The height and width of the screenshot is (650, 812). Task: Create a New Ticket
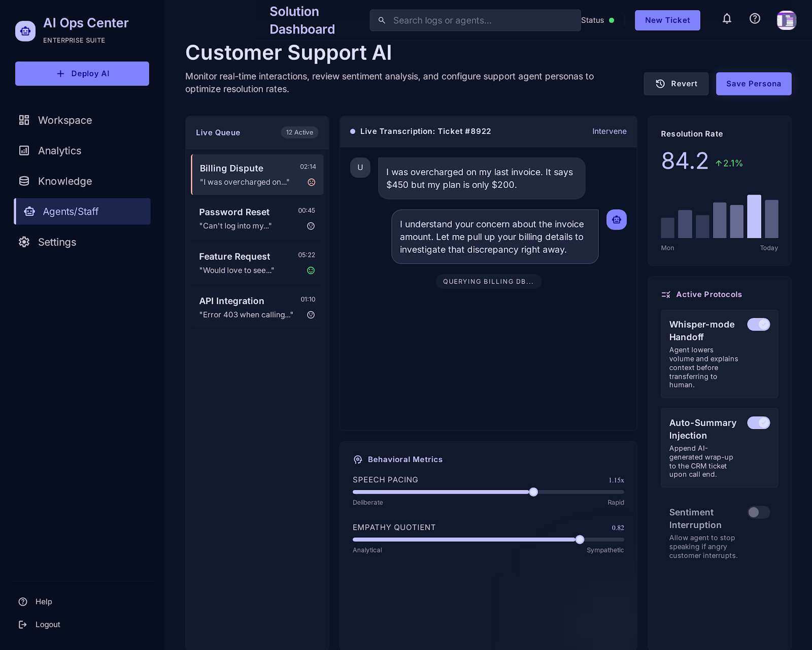pos(667,20)
